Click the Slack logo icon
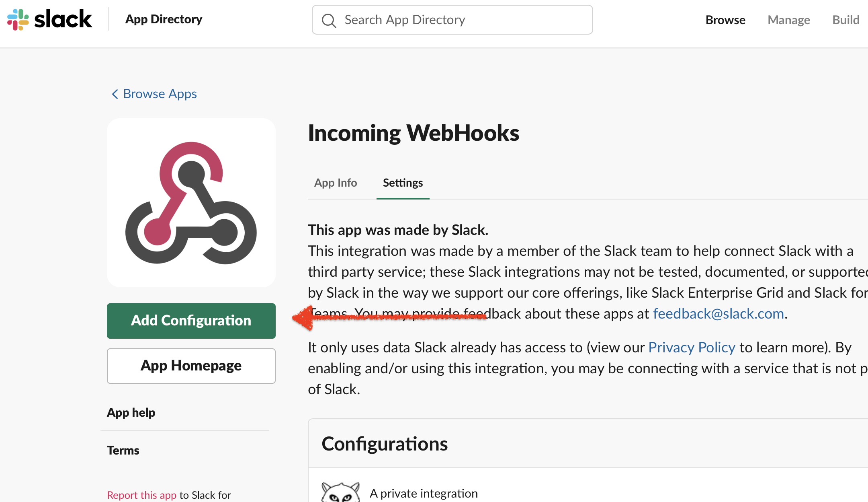This screenshot has height=502, width=868. (18, 19)
